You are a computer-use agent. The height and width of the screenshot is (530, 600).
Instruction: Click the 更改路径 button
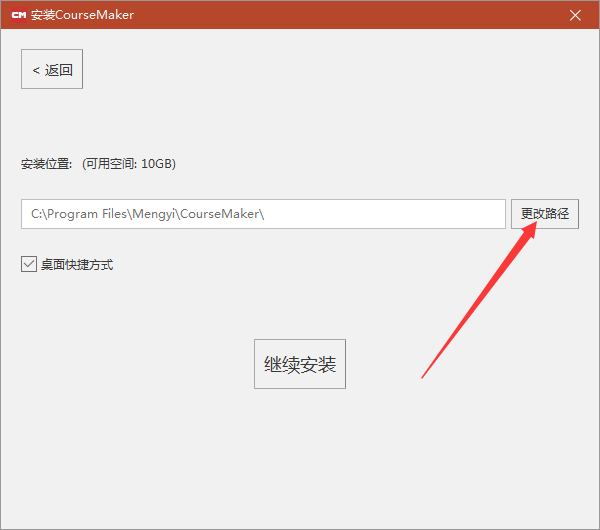pos(545,214)
